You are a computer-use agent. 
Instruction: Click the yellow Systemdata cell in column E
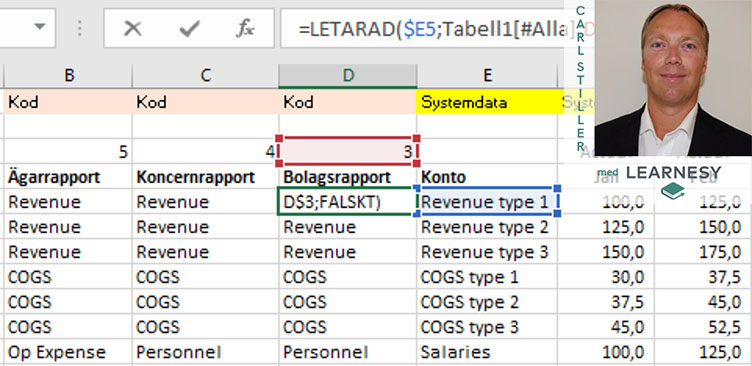pyautogui.click(x=487, y=102)
